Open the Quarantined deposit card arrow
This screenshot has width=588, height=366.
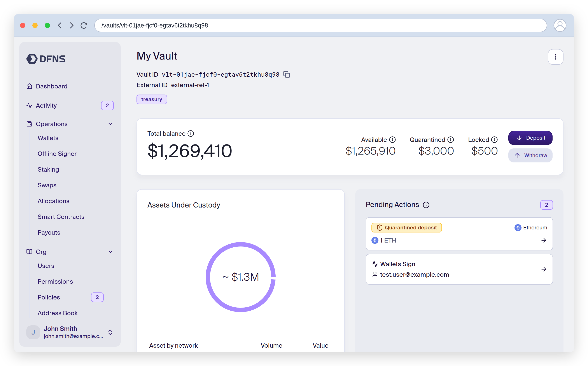[544, 240]
